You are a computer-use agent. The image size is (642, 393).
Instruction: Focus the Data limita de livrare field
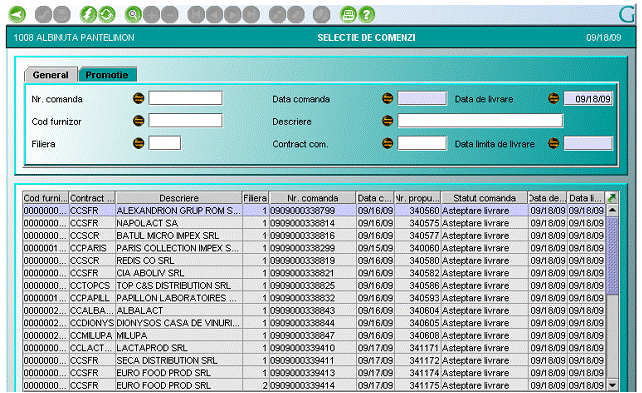click(588, 143)
